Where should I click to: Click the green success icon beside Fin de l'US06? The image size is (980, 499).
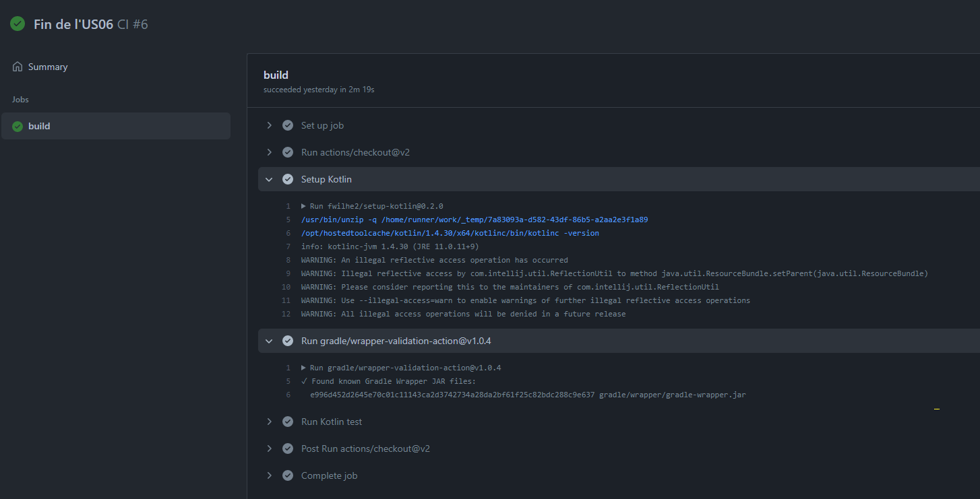18,24
